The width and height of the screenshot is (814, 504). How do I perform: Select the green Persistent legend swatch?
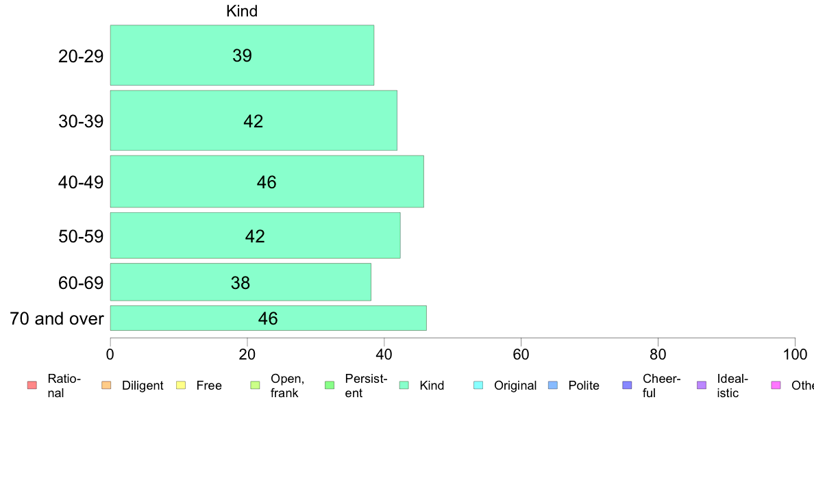click(x=330, y=385)
